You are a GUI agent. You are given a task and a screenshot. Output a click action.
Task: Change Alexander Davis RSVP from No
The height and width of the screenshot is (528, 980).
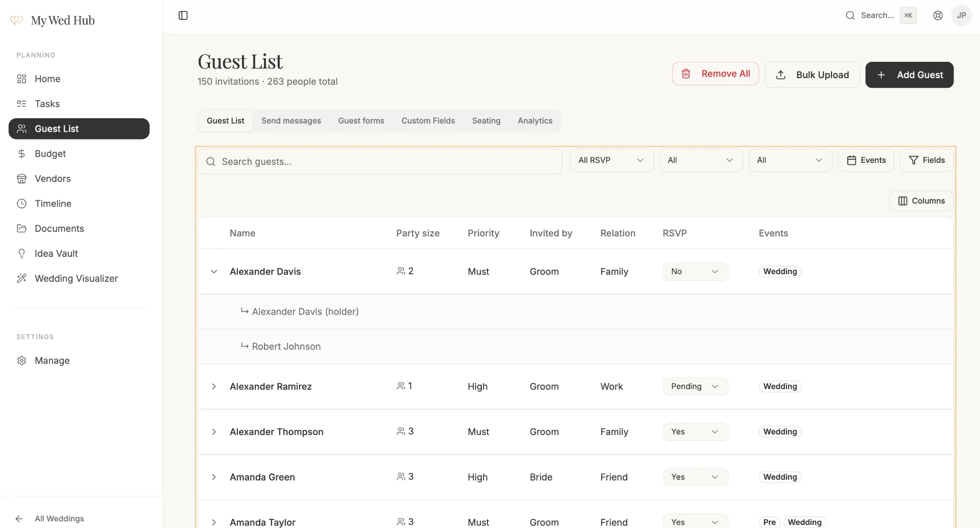pyautogui.click(x=695, y=272)
